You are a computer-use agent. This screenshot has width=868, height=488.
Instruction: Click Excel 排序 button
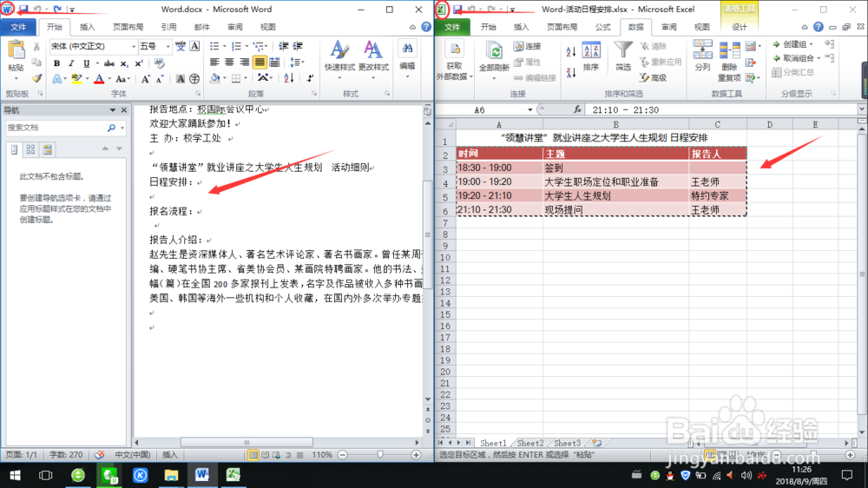point(590,57)
